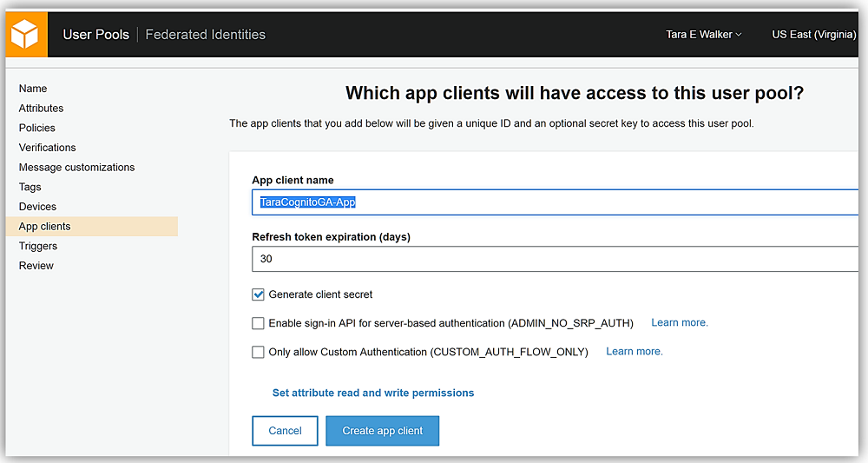868x463 pixels.
Task: Open Message customizations section
Action: click(76, 167)
